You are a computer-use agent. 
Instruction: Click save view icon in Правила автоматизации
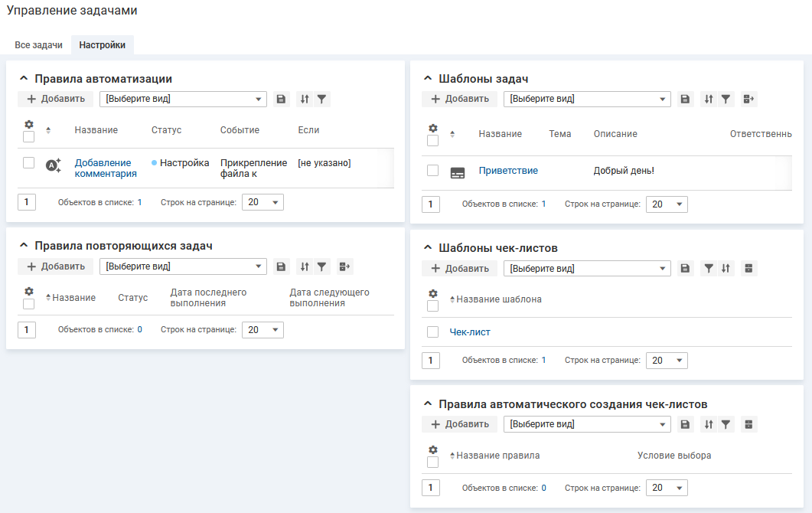pyautogui.click(x=281, y=99)
